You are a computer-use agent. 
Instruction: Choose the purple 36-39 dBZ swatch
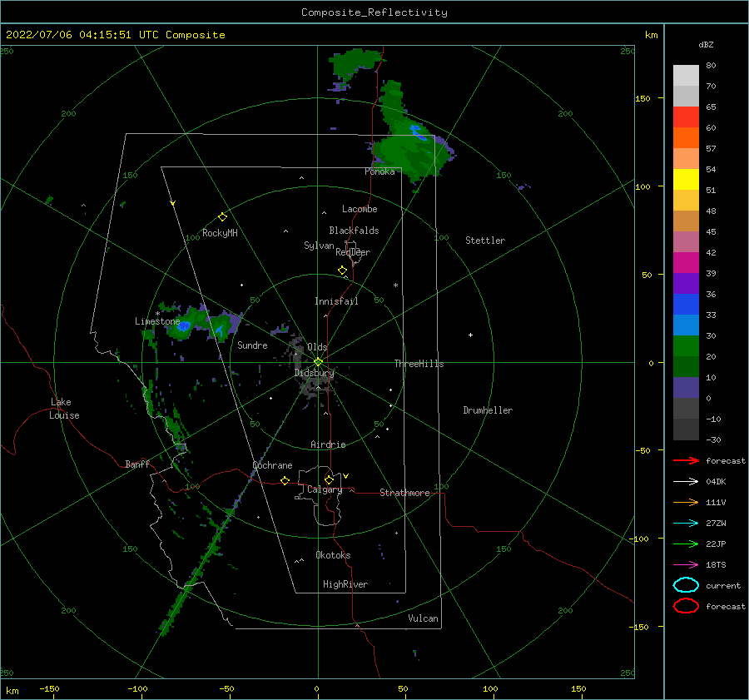[x=686, y=283]
